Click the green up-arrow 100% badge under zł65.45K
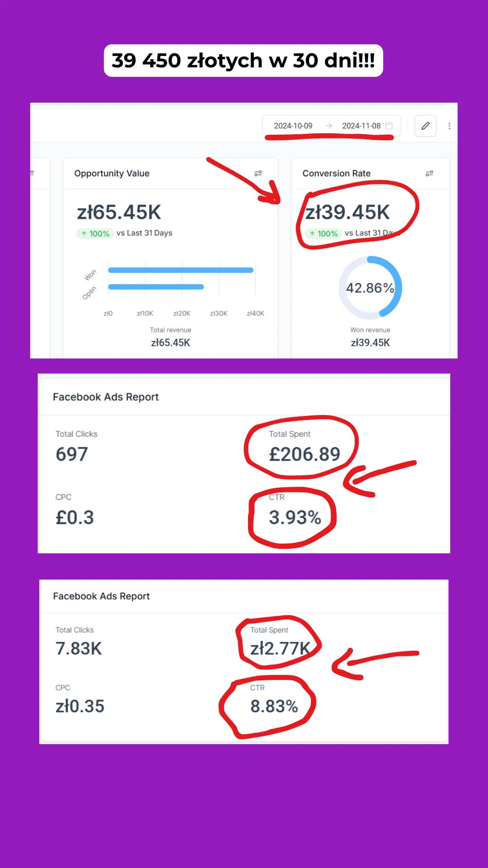The height and width of the screenshot is (868, 488). click(95, 233)
